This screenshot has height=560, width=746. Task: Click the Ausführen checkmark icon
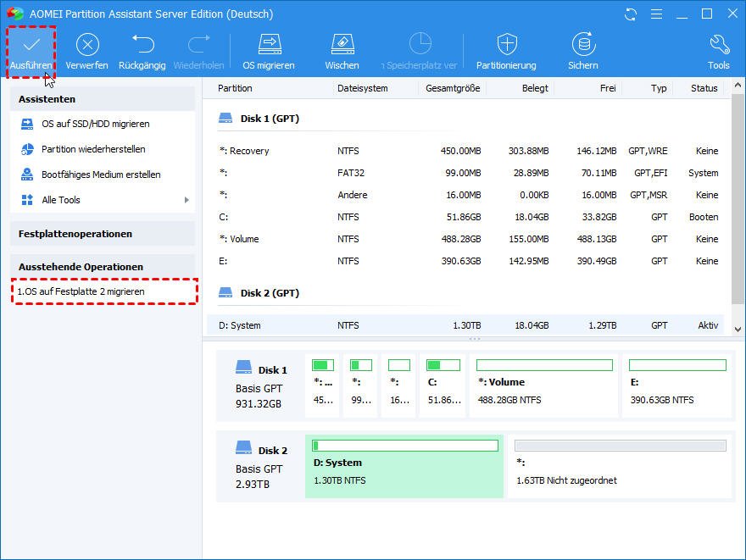tap(31, 45)
